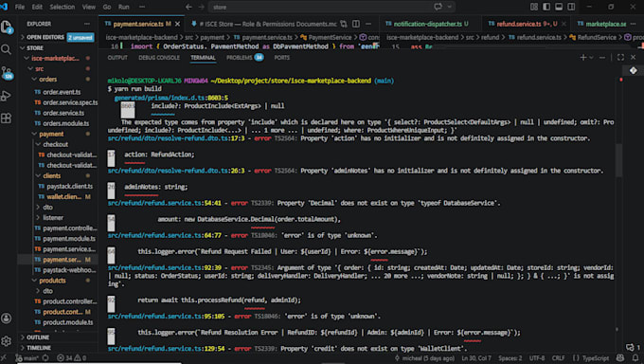
Task: Click the split editor icon in first editor group
Action: coord(356,24)
